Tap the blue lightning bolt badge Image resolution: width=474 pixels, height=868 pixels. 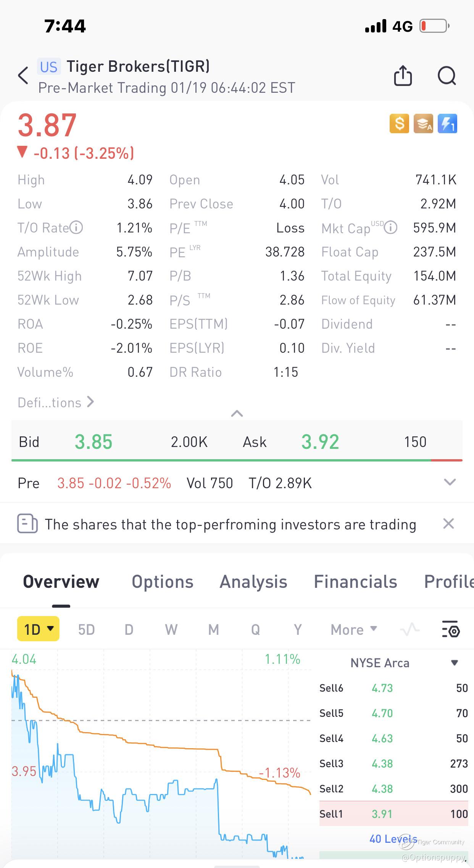[x=447, y=124]
